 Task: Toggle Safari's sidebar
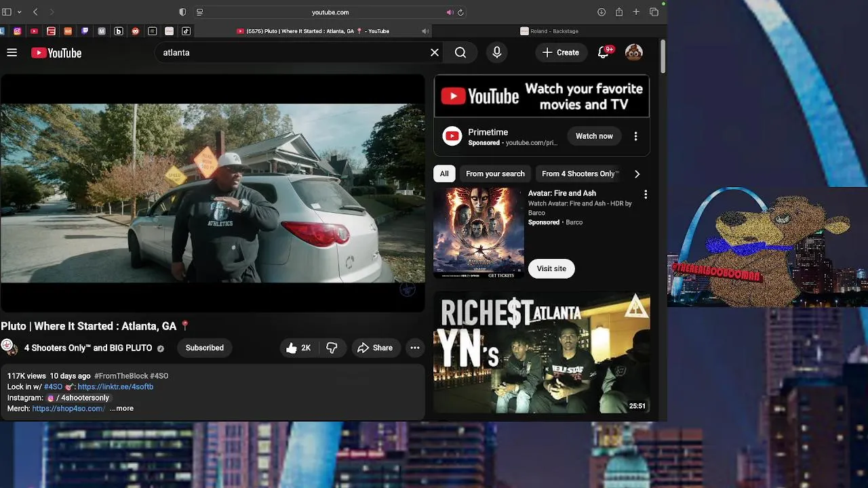[x=7, y=12]
